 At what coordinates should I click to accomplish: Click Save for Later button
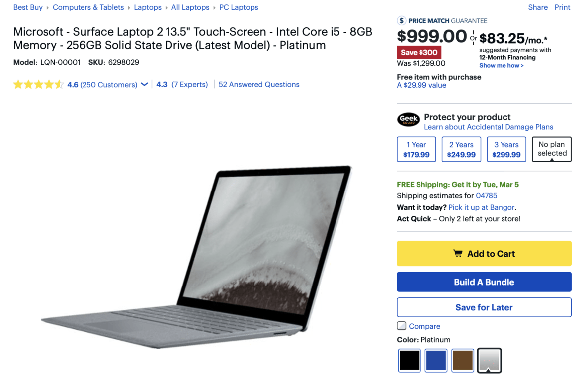click(484, 307)
